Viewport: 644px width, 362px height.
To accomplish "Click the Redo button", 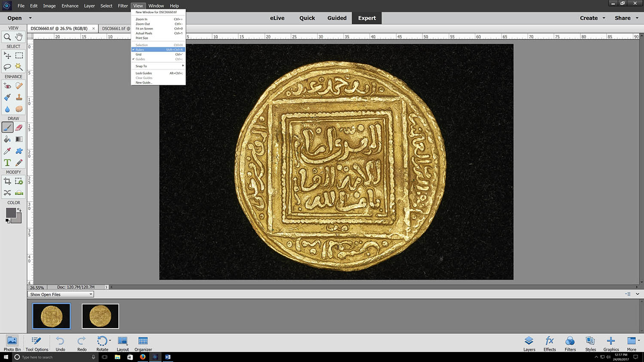I will point(82,344).
